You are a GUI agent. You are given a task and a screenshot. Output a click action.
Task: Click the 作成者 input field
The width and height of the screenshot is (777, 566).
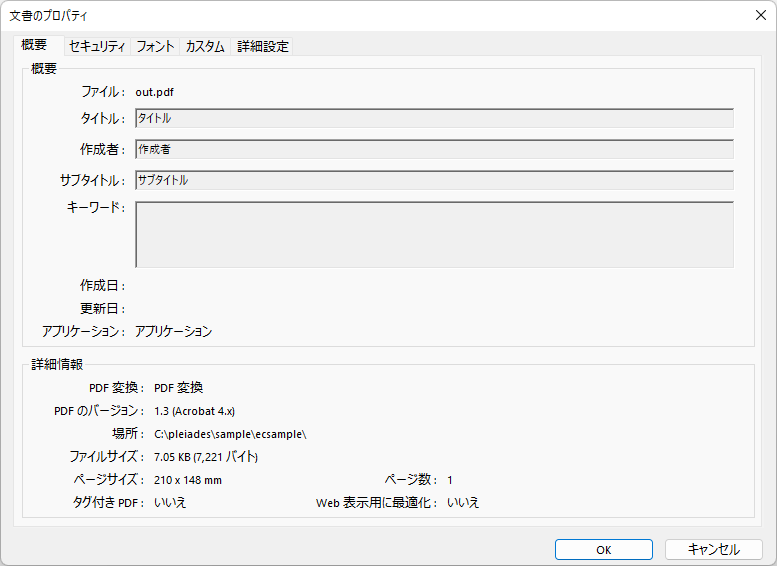point(434,149)
